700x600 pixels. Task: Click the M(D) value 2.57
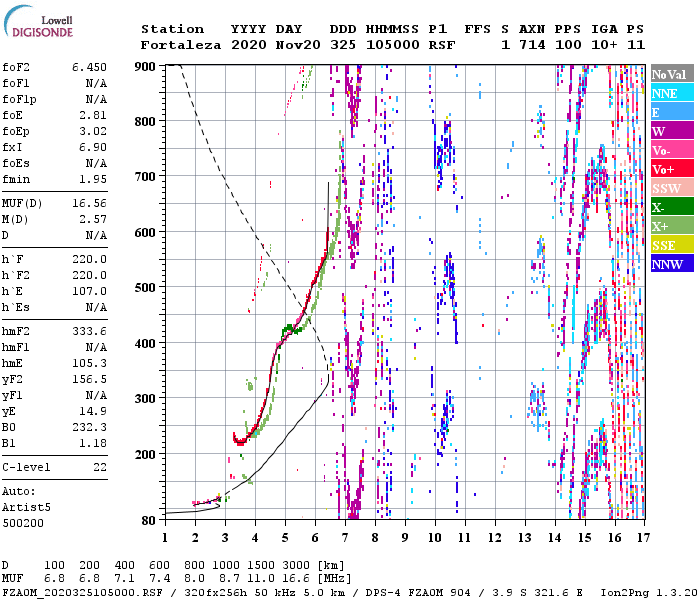(x=93, y=219)
